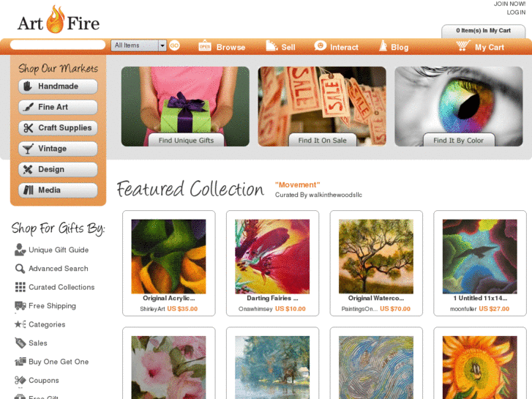The height and width of the screenshot is (399, 532).
Task: Open the All Items dropdown arrow
Action: tap(162, 45)
